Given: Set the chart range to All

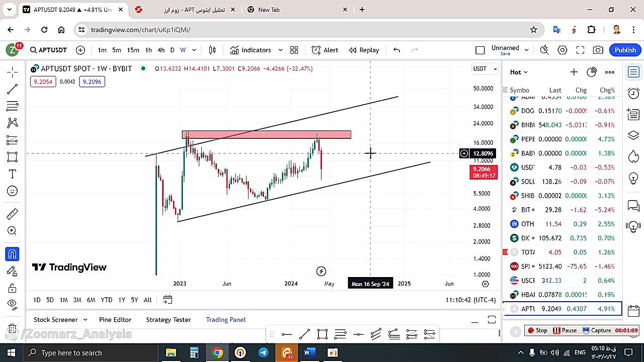Looking at the screenshot, I should click(147, 300).
